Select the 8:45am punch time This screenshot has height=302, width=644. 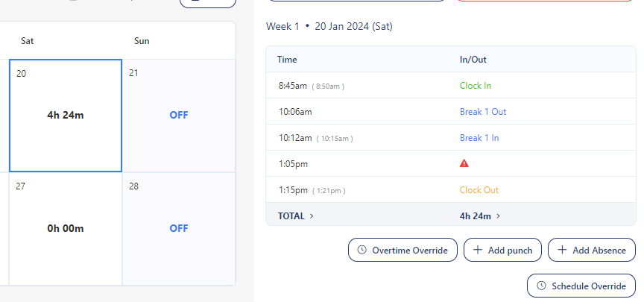(292, 86)
